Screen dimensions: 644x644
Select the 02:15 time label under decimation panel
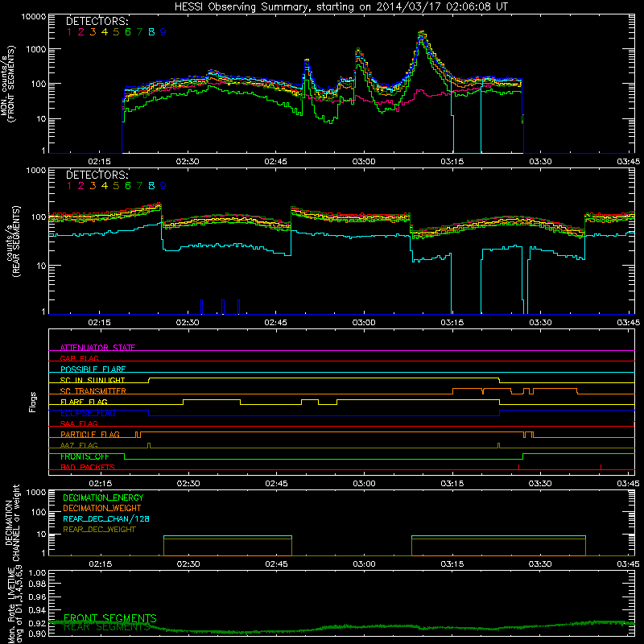click(x=100, y=564)
